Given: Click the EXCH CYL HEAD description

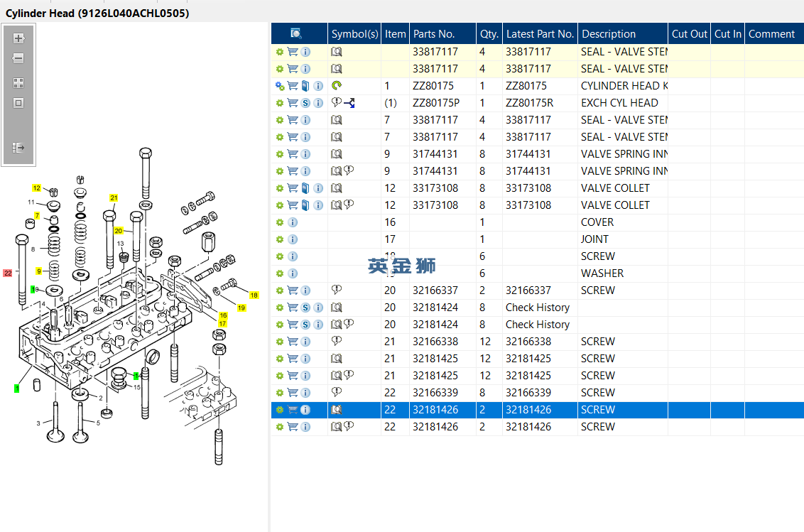Looking at the screenshot, I should pos(619,103).
